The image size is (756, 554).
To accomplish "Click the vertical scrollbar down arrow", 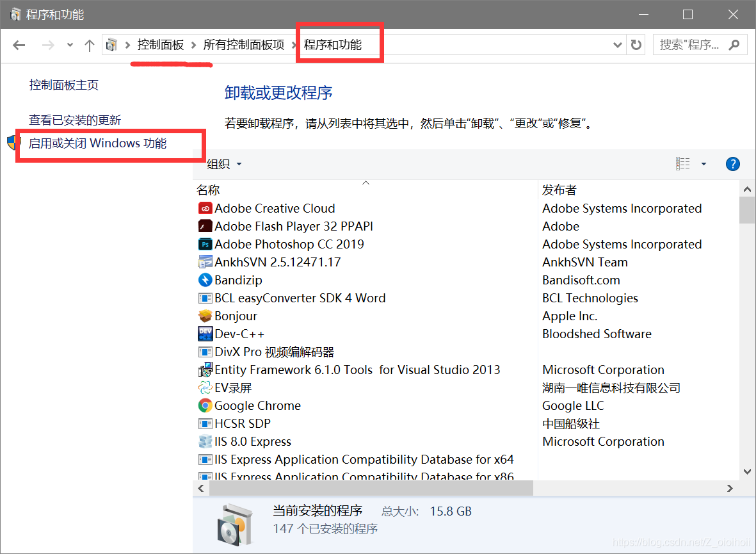I will point(747,471).
